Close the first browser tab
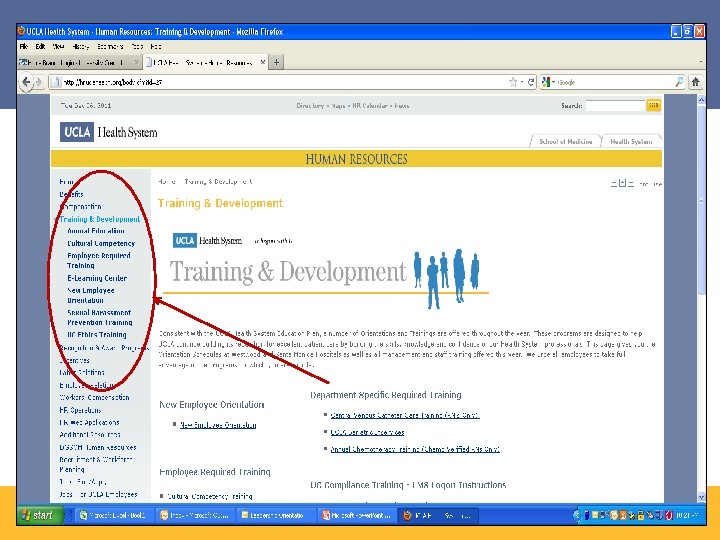 [x=136, y=62]
